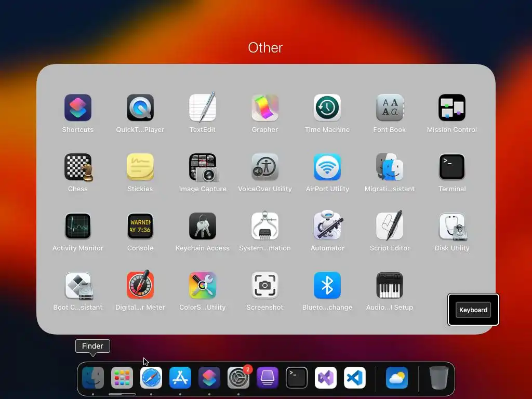Image resolution: width=532 pixels, height=399 pixels.
Task: Open Audio MIDI Setup
Action: coord(390,285)
